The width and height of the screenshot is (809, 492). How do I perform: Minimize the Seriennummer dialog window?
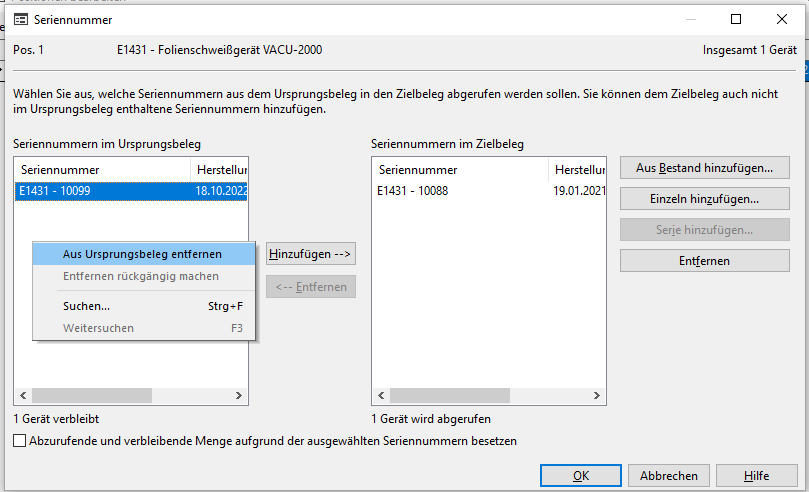690,19
